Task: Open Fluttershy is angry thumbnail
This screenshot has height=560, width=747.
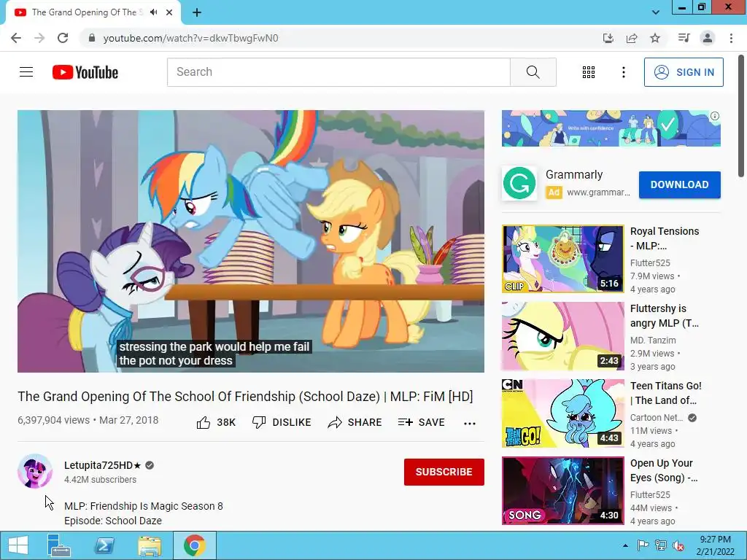Action: pos(562,336)
